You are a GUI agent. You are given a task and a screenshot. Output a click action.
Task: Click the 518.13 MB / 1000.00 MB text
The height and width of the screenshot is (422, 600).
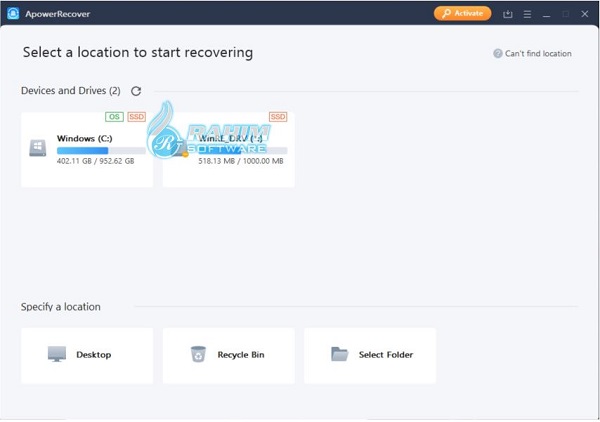pos(241,161)
